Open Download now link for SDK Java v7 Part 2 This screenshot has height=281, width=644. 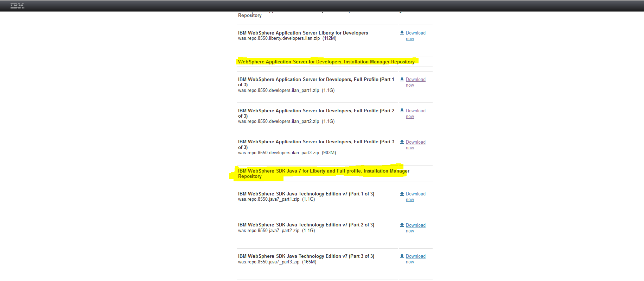tap(415, 228)
